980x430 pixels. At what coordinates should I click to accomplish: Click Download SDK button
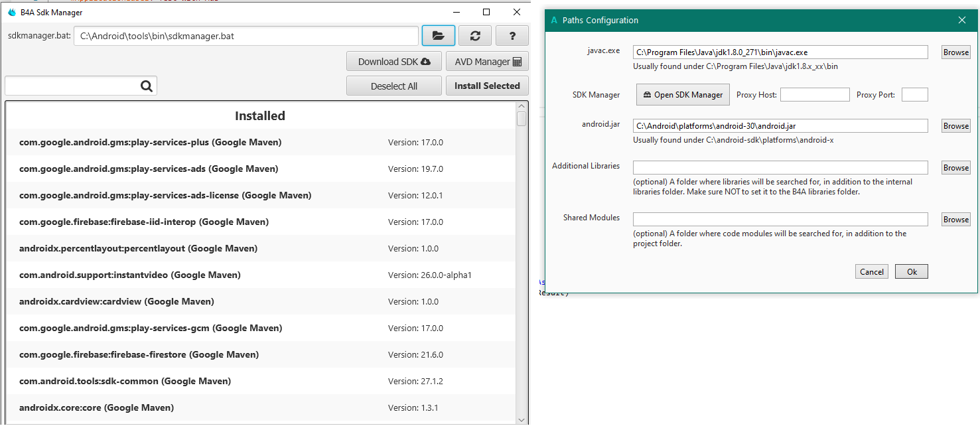point(394,62)
